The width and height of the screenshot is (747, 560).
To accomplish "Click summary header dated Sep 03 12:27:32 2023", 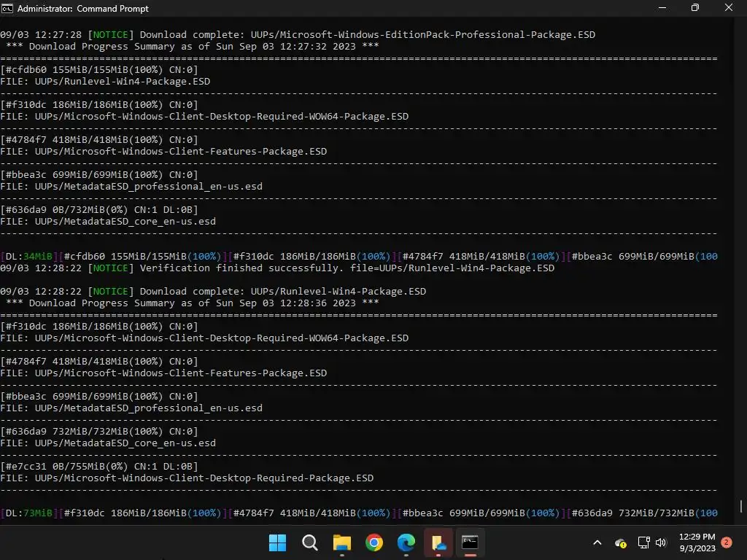I will click(x=193, y=47).
